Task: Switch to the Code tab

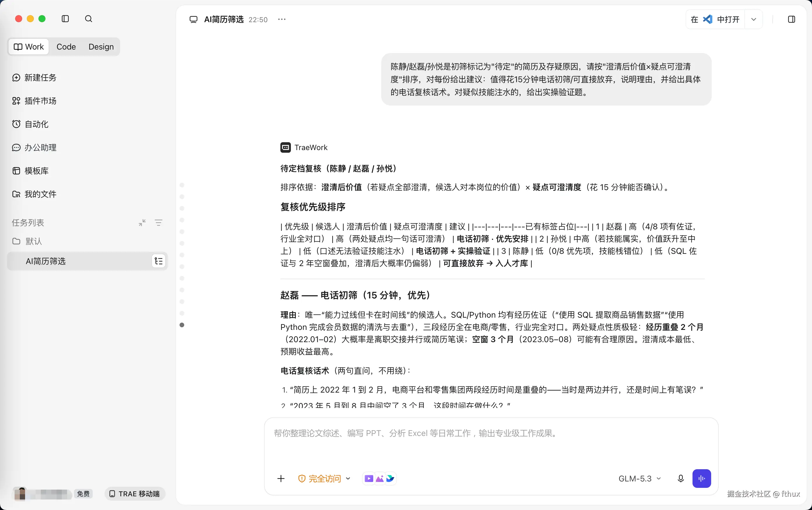Action: (66, 47)
